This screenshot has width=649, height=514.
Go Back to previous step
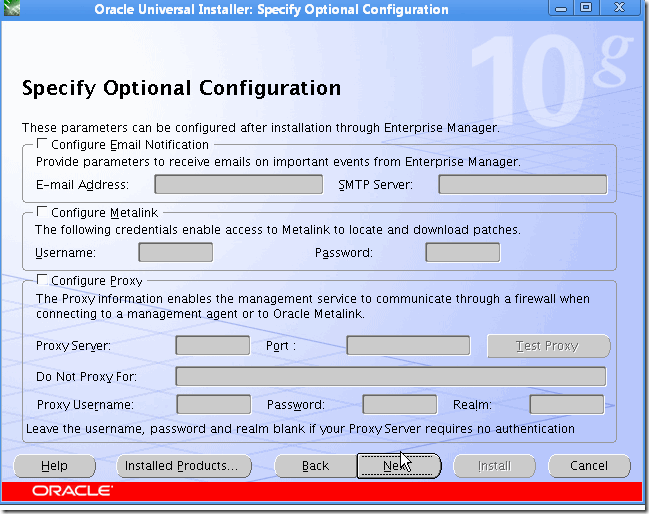point(315,466)
